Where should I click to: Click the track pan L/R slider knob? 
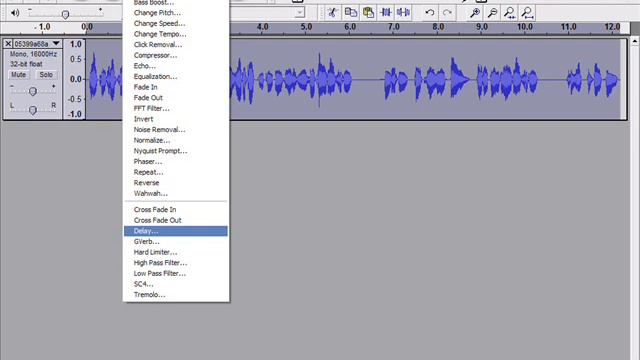point(33,109)
